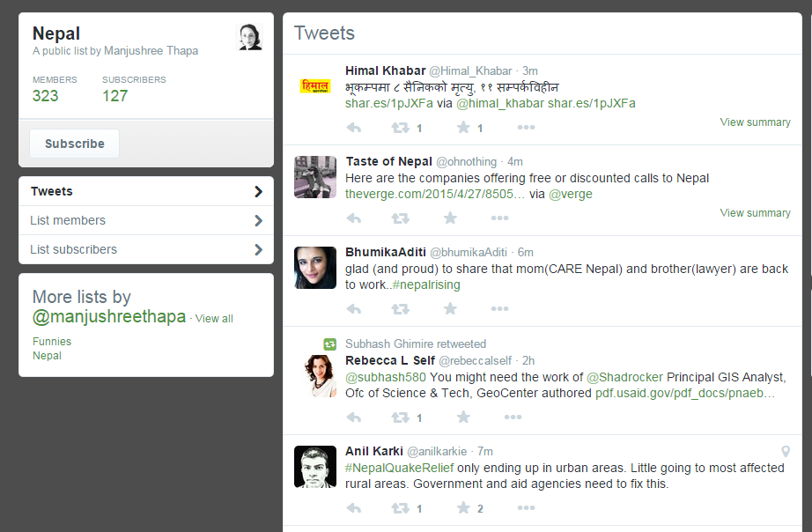Open @himal_khabar mention link
Screen dimensions: 812x532
pyautogui.click(x=500, y=104)
